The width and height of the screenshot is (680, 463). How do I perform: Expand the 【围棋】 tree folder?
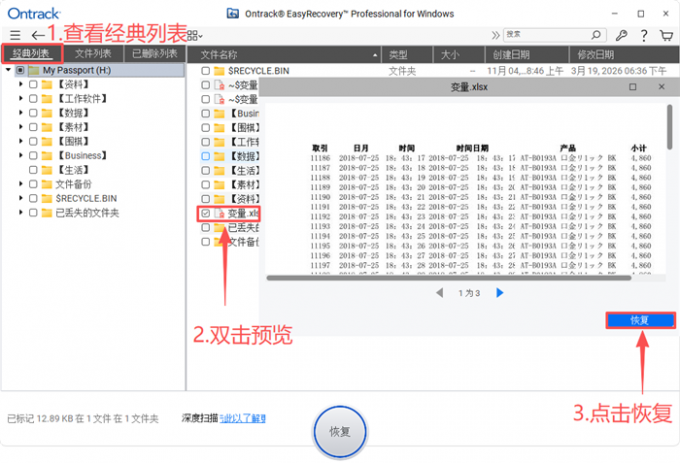tap(20, 141)
